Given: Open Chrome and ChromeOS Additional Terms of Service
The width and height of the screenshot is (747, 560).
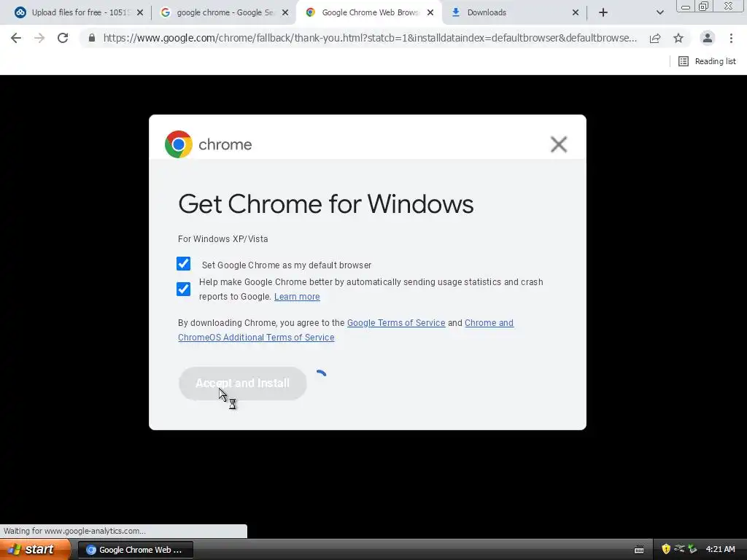Looking at the screenshot, I should point(346,330).
